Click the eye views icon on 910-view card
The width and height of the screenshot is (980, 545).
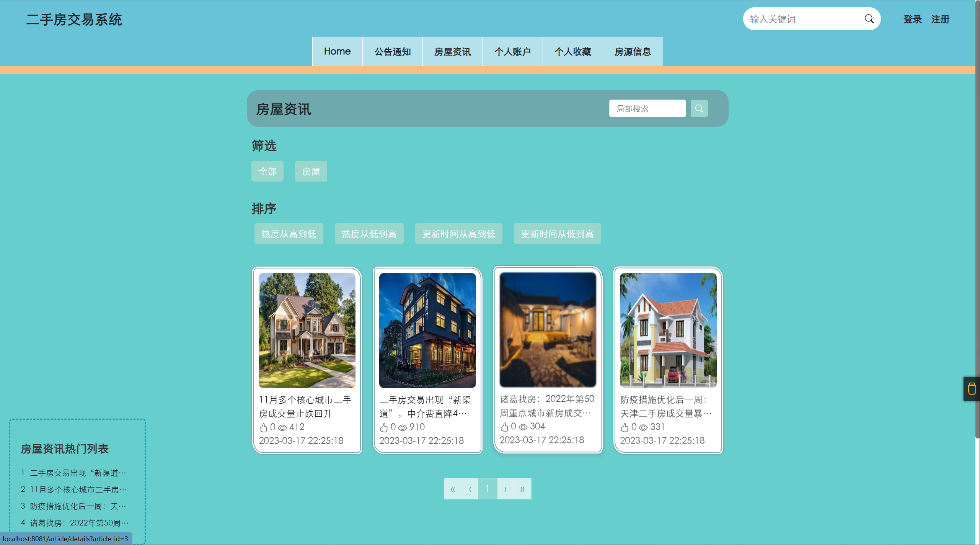pos(403,427)
